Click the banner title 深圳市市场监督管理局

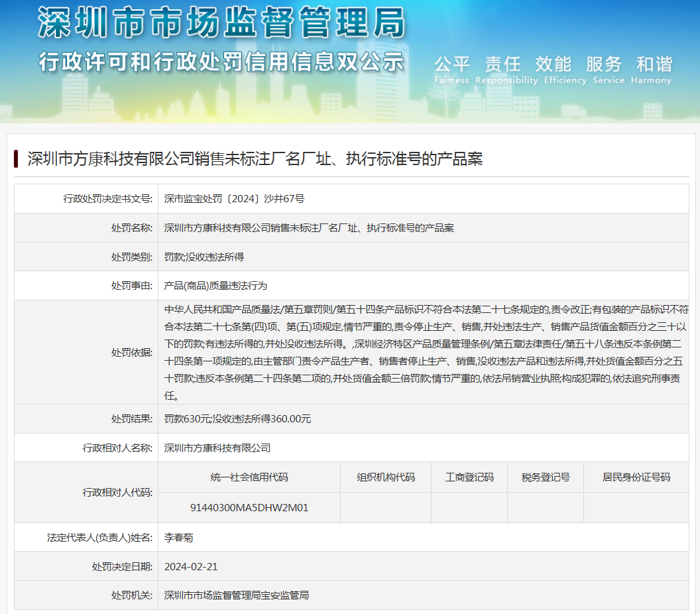[x=222, y=23]
